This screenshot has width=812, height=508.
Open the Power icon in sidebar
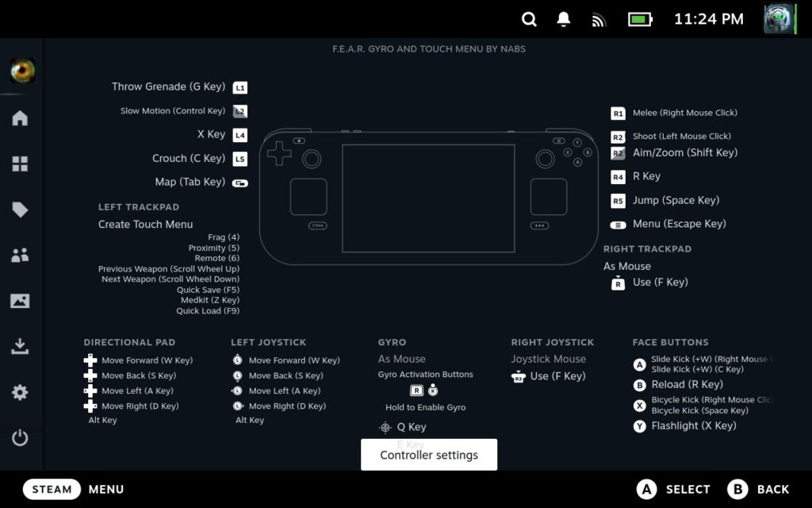pos(20,438)
